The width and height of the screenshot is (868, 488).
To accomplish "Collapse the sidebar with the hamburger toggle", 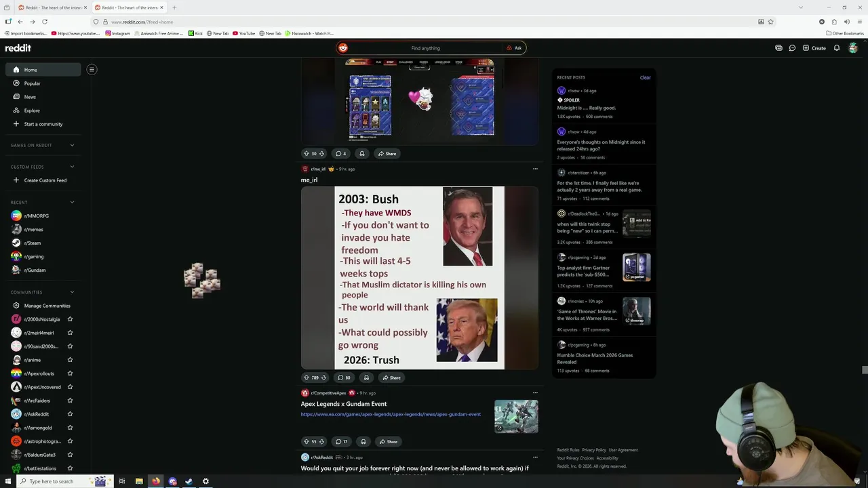I will tap(92, 69).
